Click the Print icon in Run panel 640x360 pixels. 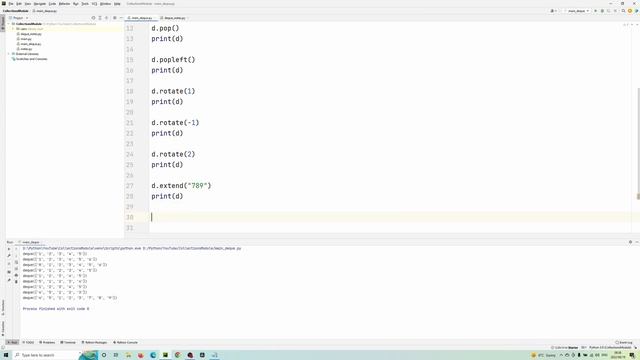tap(16, 275)
